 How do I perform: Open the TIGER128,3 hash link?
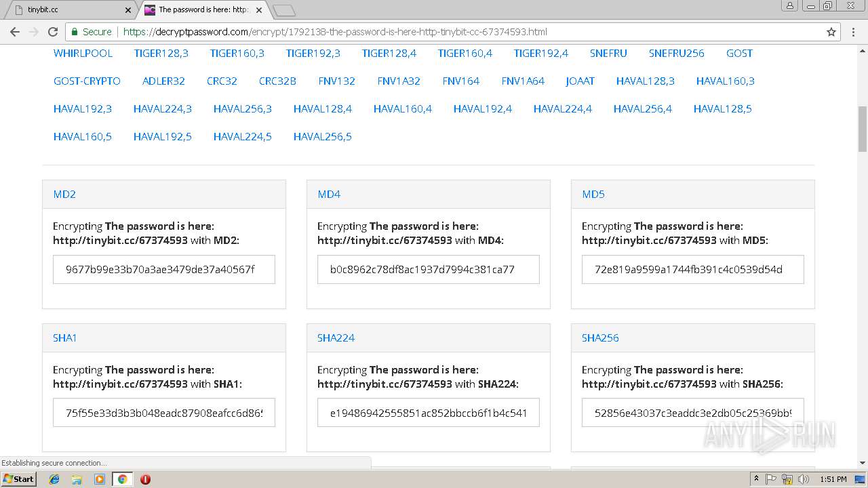point(161,53)
